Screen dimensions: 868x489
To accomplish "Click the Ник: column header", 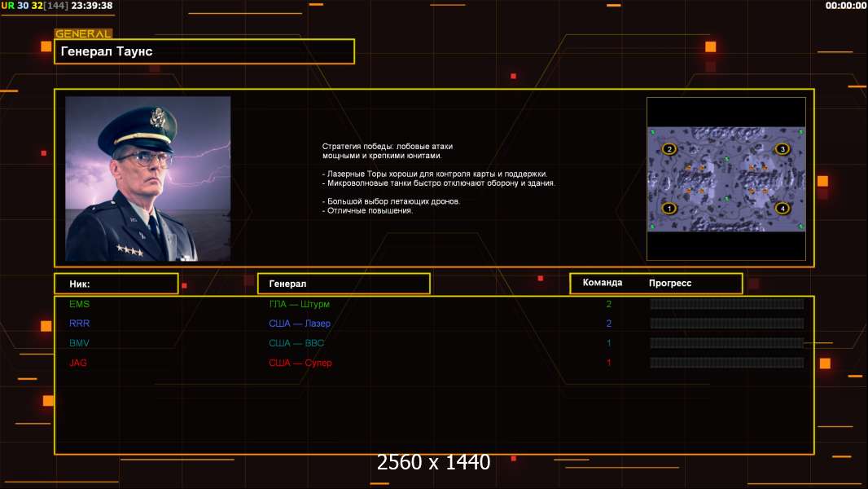I will [x=116, y=284].
